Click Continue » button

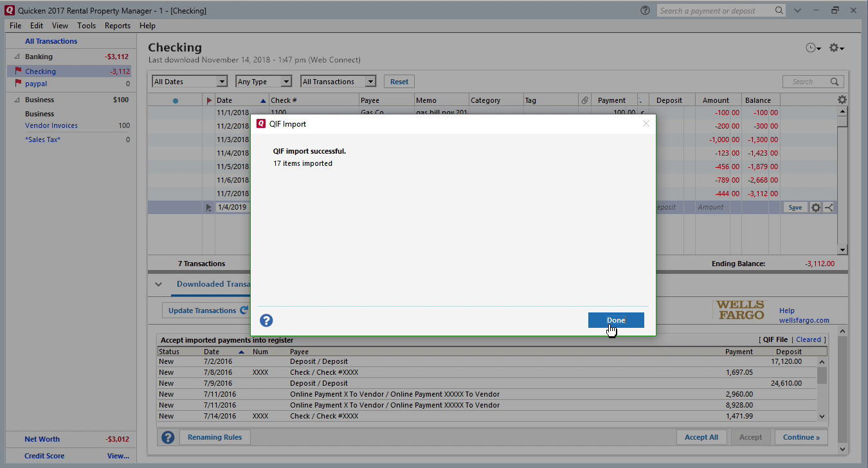coord(801,437)
